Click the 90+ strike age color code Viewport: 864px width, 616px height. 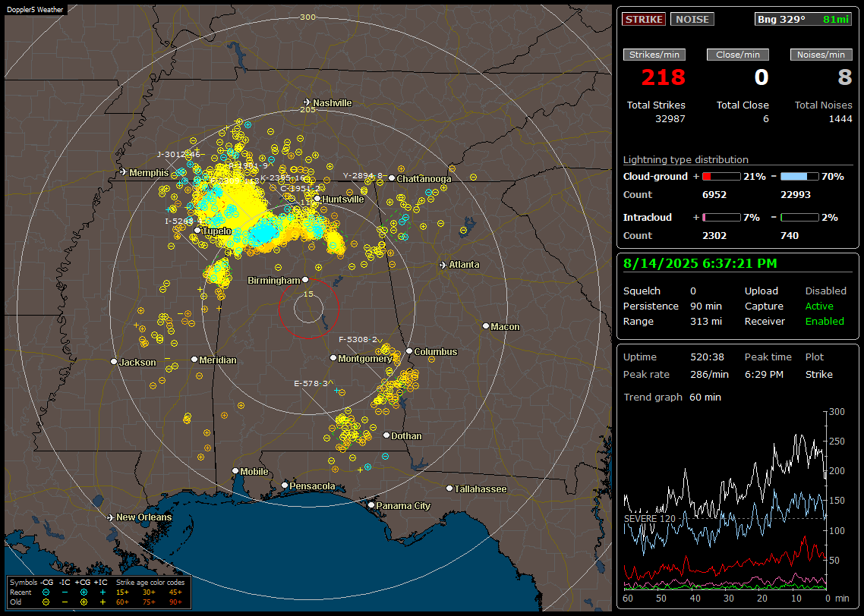(x=175, y=602)
